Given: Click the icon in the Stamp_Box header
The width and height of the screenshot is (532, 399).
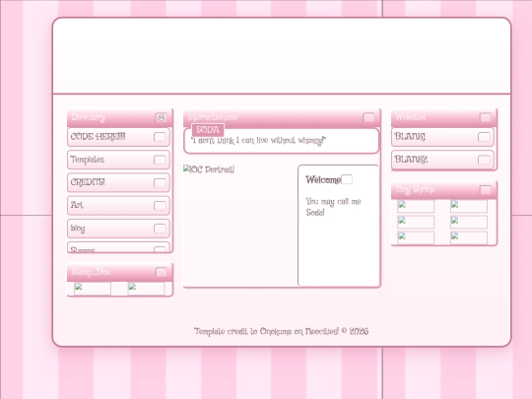Looking at the screenshot, I should click(x=161, y=272).
